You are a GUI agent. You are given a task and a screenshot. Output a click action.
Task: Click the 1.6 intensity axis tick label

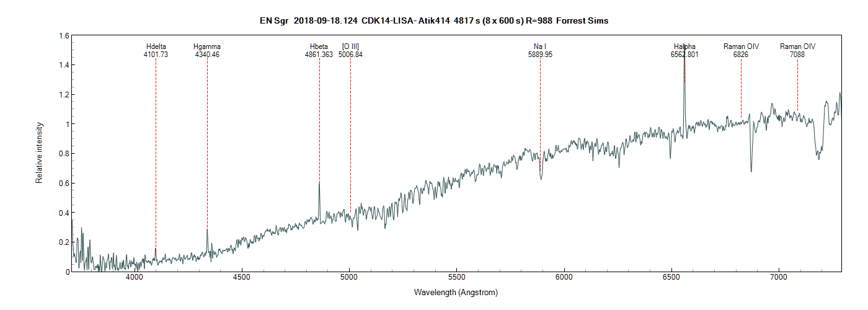pyautogui.click(x=63, y=36)
